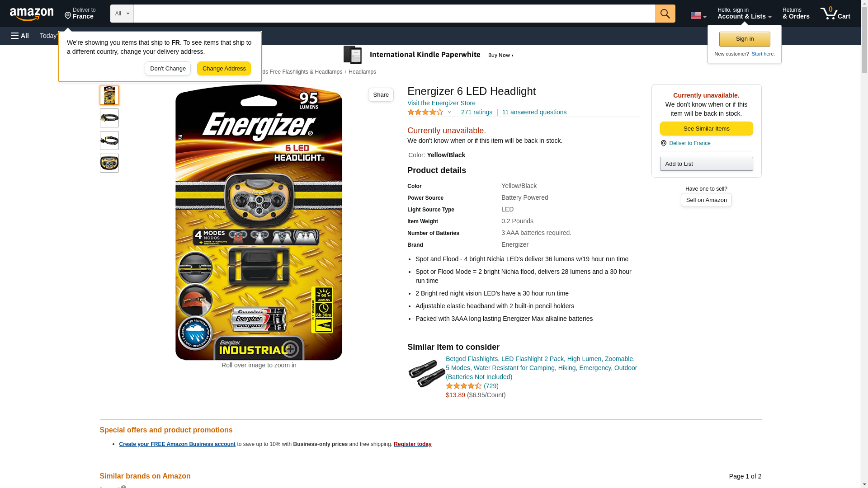The width and height of the screenshot is (868, 488).
Task: Open the 11 answered questions link
Action: [x=534, y=112]
